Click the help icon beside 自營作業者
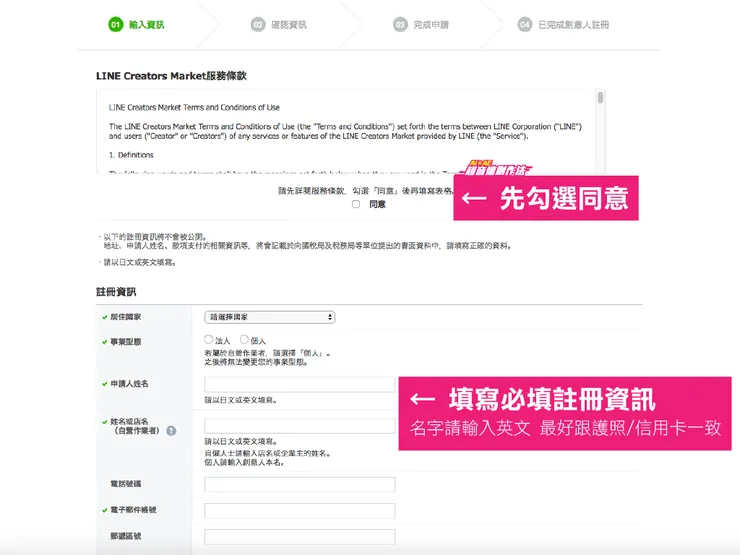 171,430
